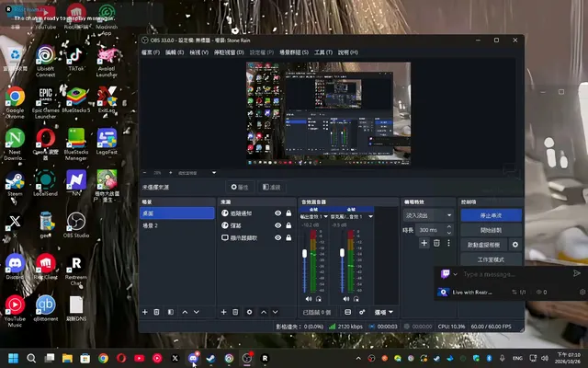Enable Studio Mode button
This screenshot has height=368, width=588.
pyautogui.click(x=491, y=259)
